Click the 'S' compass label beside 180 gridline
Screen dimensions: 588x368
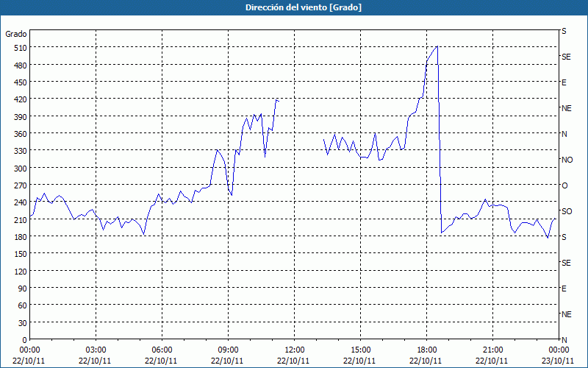coord(564,237)
